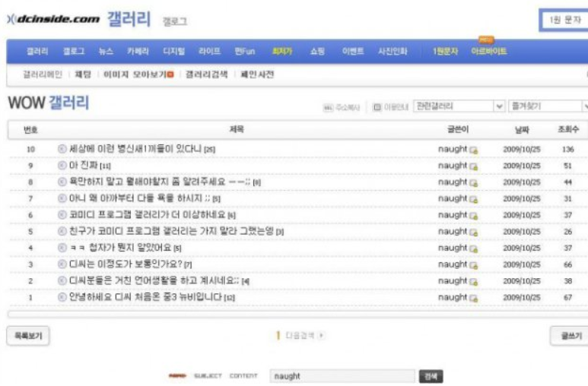Click the 글쓰기 write button
588x386 pixels.
click(569, 336)
